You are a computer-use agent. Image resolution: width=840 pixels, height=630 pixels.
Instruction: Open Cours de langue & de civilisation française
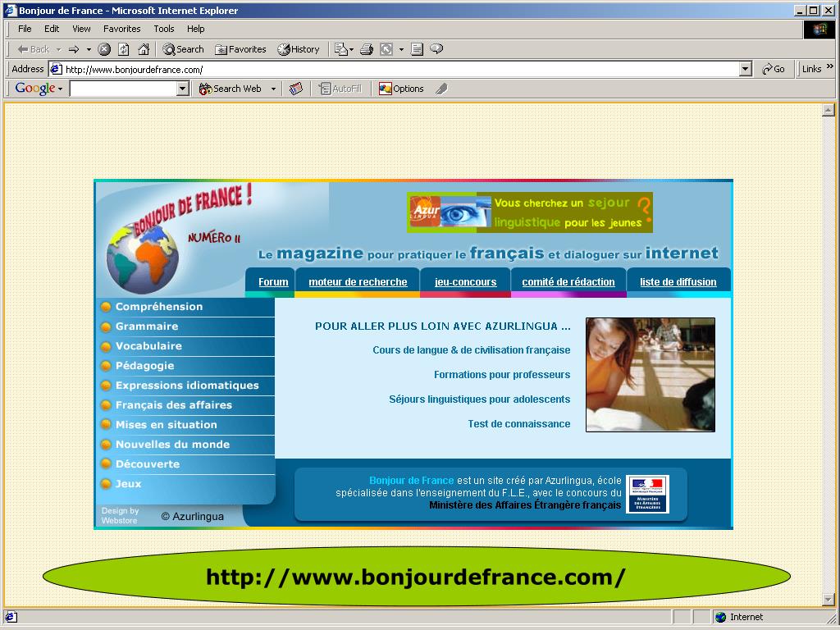coord(472,350)
